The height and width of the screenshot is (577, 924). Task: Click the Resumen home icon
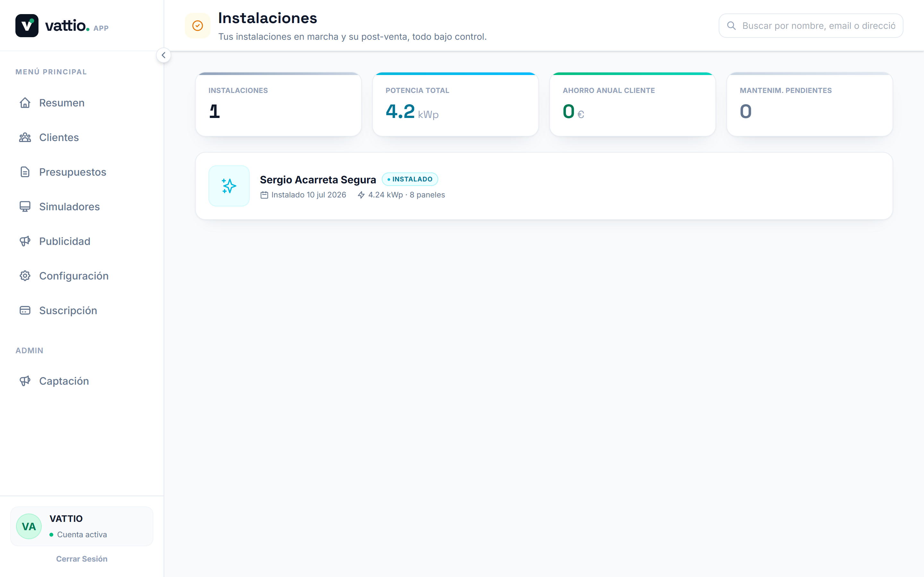(25, 103)
